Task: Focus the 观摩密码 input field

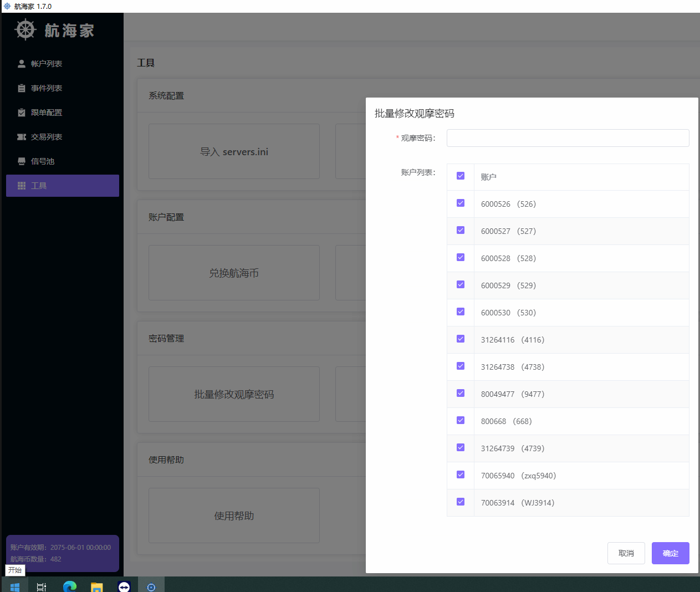Action: [568, 138]
